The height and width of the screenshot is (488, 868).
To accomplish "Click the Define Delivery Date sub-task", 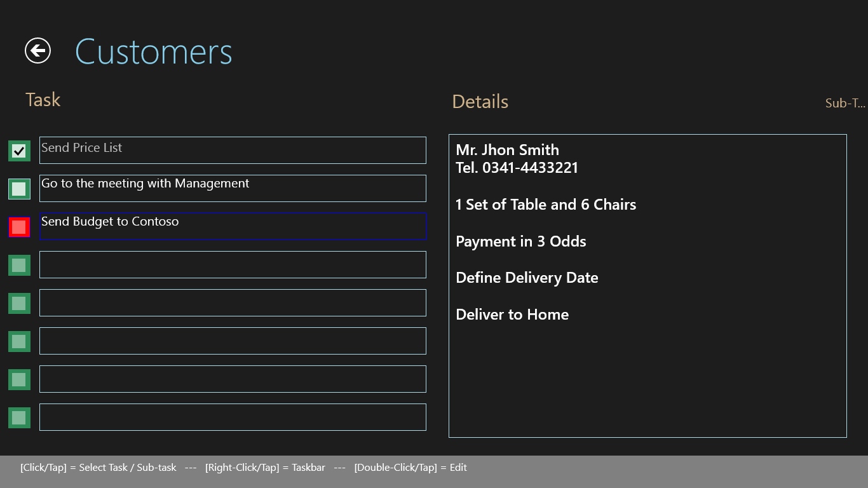I will [x=527, y=278].
